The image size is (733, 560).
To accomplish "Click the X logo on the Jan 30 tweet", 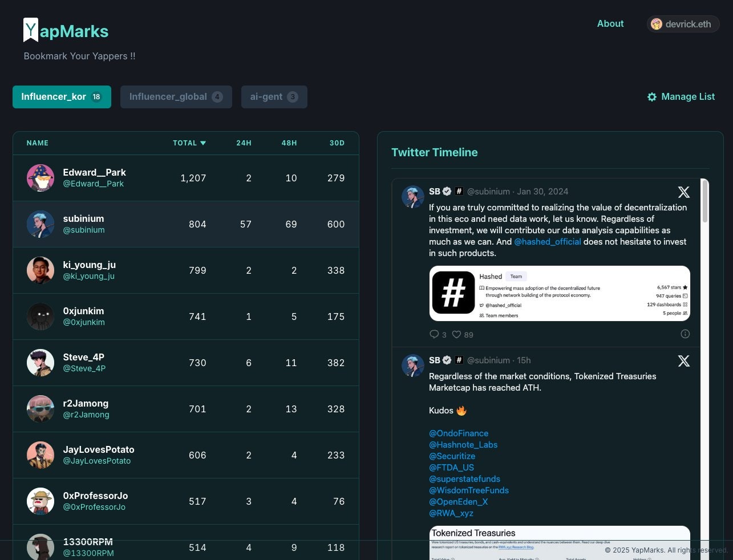I will 683,192.
